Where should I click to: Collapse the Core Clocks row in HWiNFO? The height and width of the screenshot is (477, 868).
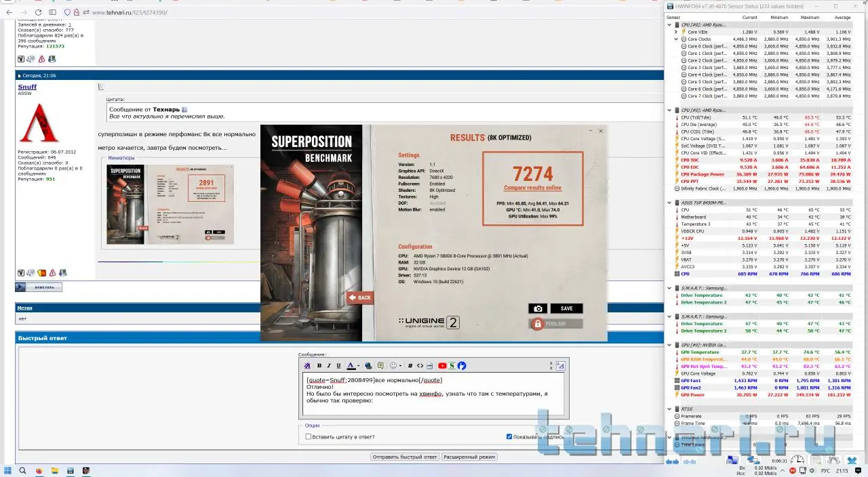[676, 39]
